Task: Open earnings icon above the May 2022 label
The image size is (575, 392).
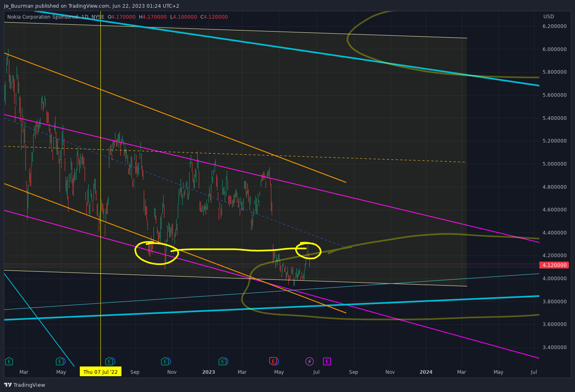Action: [x=60, y=361]
